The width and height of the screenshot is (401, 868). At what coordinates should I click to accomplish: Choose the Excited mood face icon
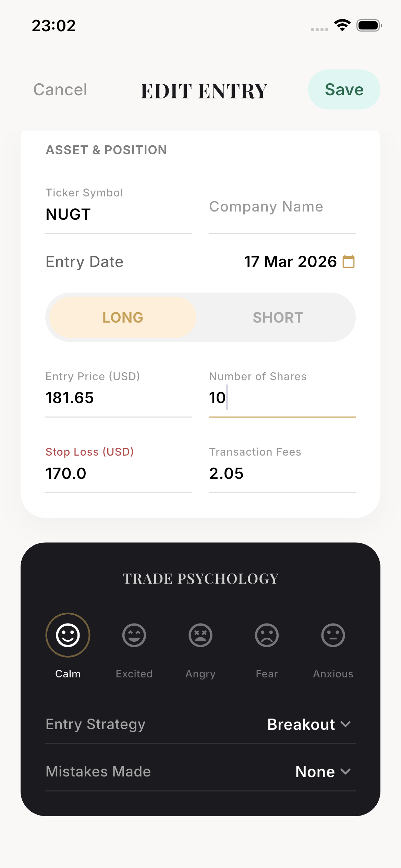[x=134, y=635]
